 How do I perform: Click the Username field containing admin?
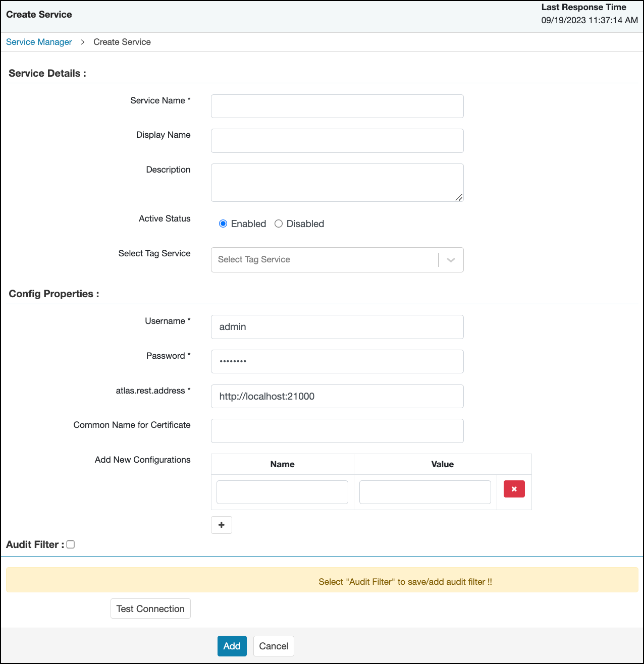[x=337, y=327]
